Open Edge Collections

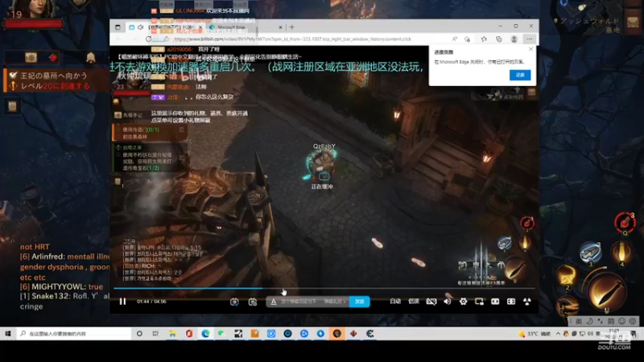pyautogui.click(x=498, y=39)
